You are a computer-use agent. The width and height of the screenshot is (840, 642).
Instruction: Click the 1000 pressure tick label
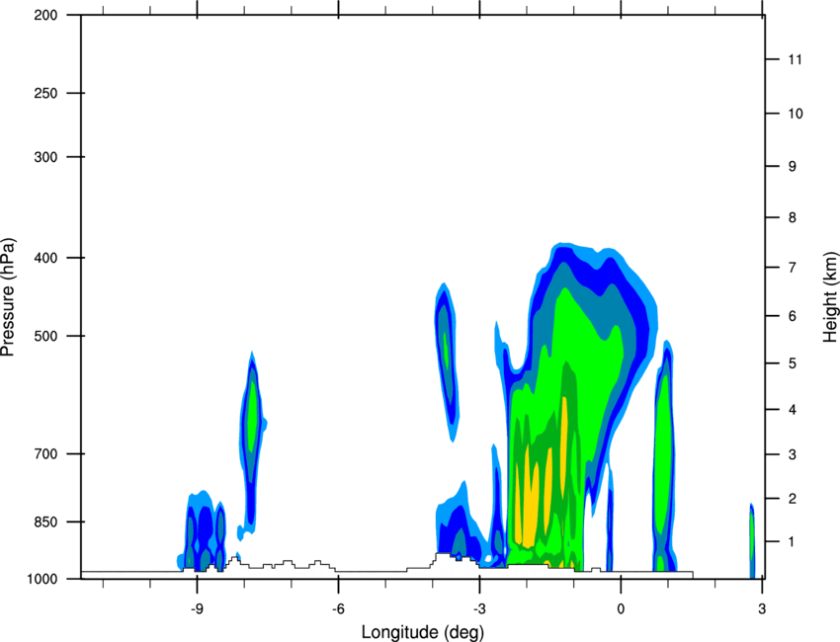pyautogui.click(x=42, y=580)
